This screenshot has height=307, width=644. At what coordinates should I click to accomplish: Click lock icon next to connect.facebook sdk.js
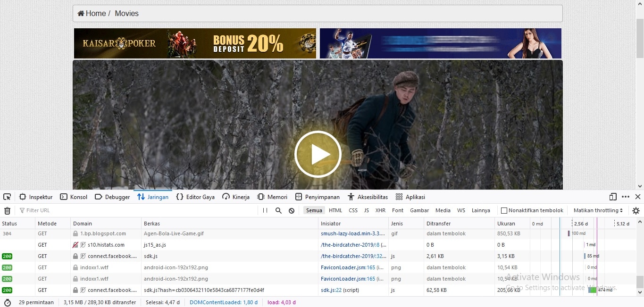[x=75, y=256]
